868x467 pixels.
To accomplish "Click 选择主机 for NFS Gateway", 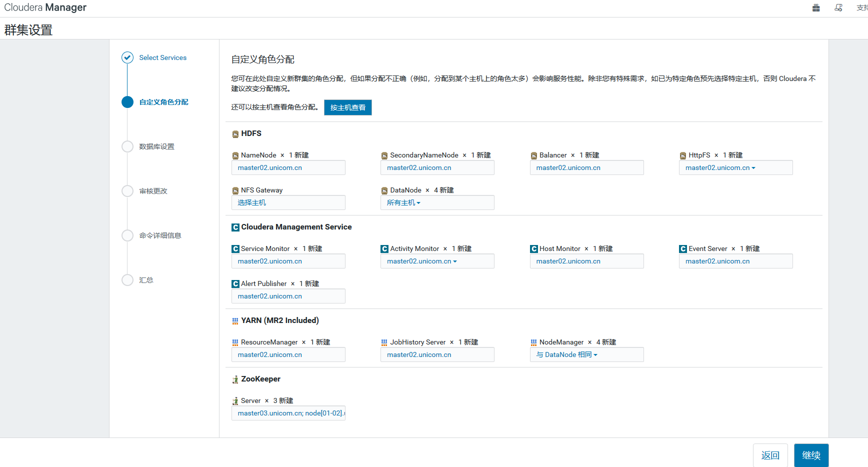I will point(288,202).
